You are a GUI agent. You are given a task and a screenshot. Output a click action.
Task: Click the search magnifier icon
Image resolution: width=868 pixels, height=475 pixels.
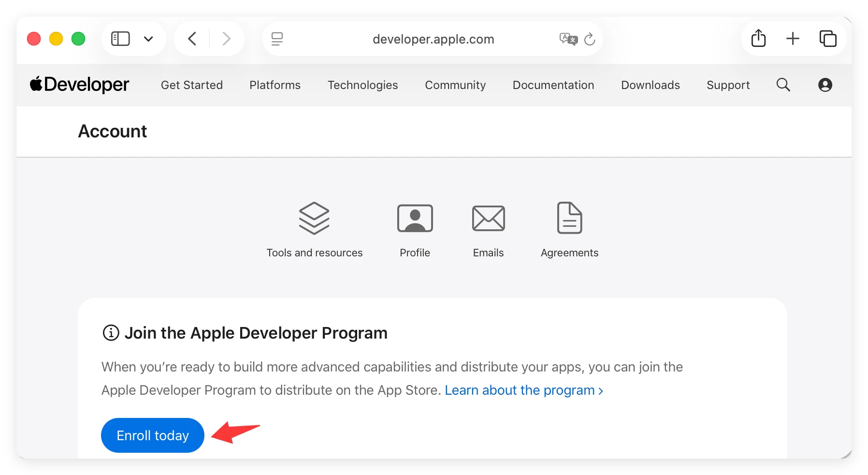point(783,85)
